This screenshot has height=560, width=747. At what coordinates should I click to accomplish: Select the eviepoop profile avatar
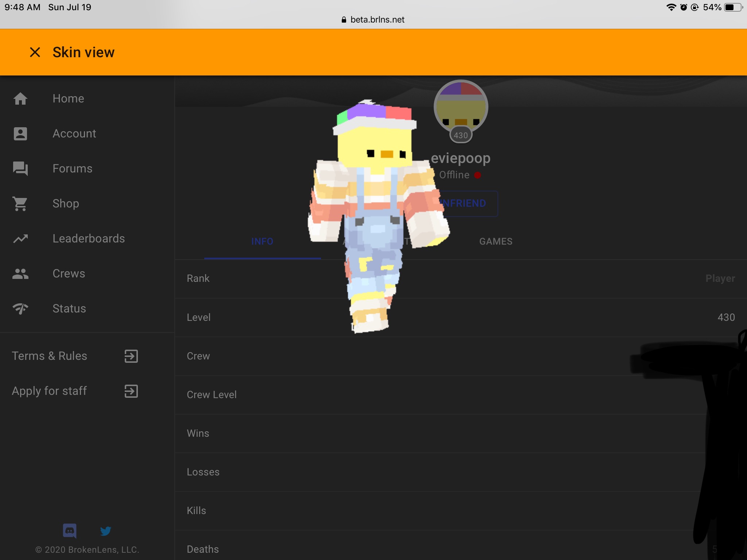coord(461,107)
